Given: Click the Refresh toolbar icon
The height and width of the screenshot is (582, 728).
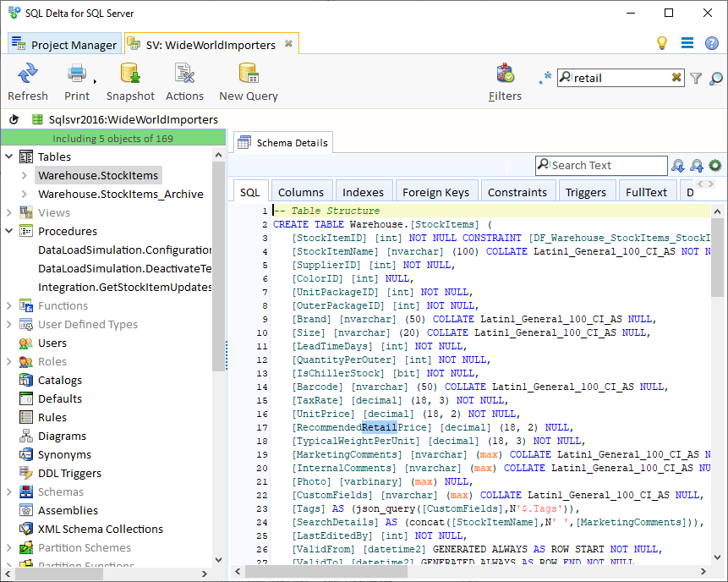Looking at the screenshot, I should (x=27, y=74).
